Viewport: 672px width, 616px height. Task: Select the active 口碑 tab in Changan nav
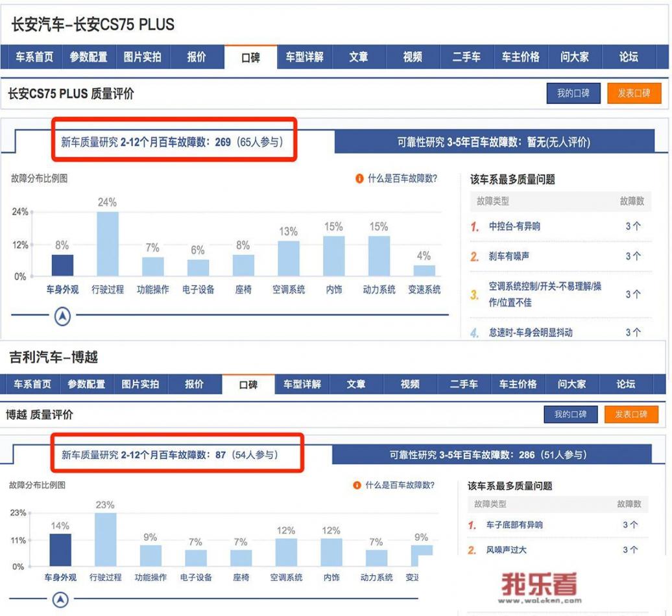click(x=251, y=58)
